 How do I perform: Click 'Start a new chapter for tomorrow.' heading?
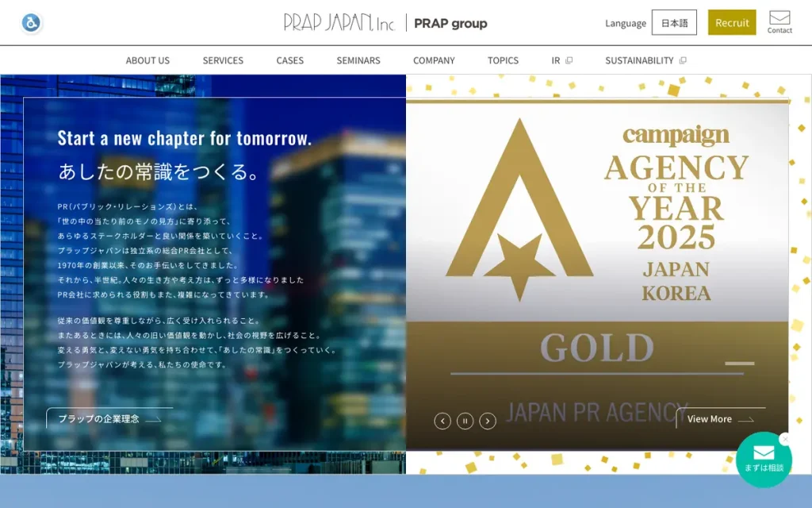point(184,138)
